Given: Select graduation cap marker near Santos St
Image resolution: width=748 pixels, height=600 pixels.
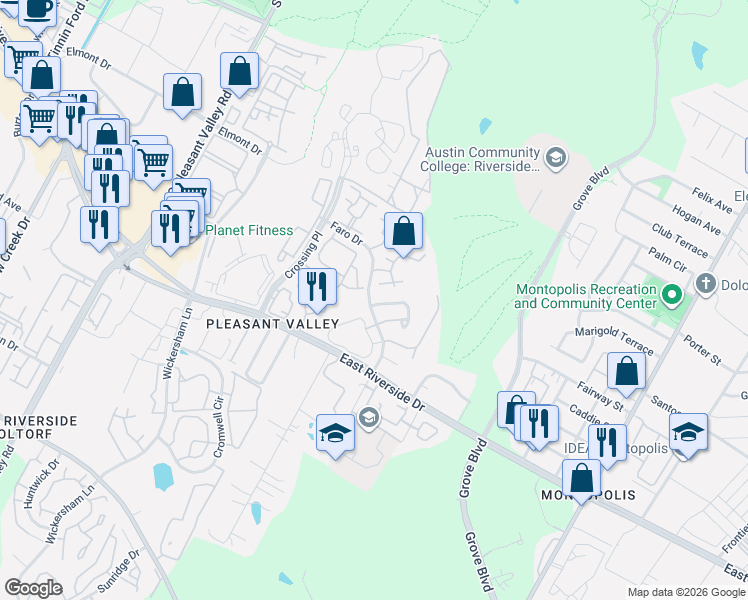Looking at the screenshot, I should 688,435.
